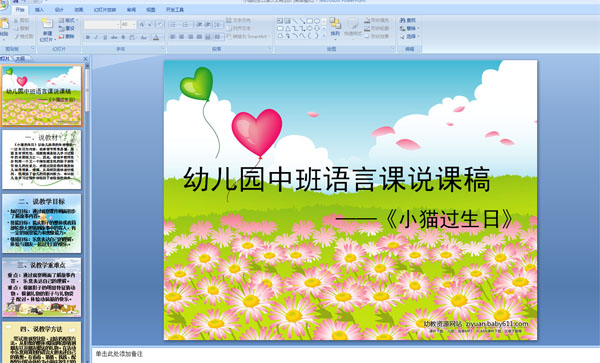Switch to the Outline (大纲) pane tab

(21, 59)
